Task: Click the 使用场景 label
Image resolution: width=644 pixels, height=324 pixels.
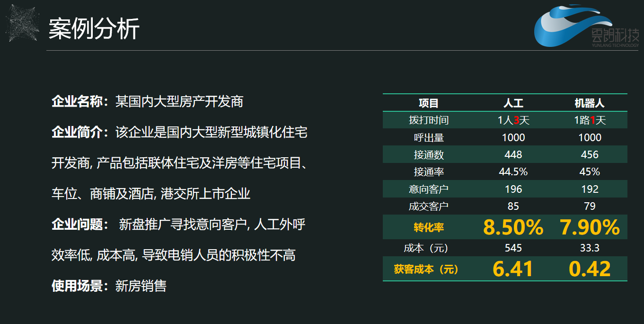Action: point(79,286)
